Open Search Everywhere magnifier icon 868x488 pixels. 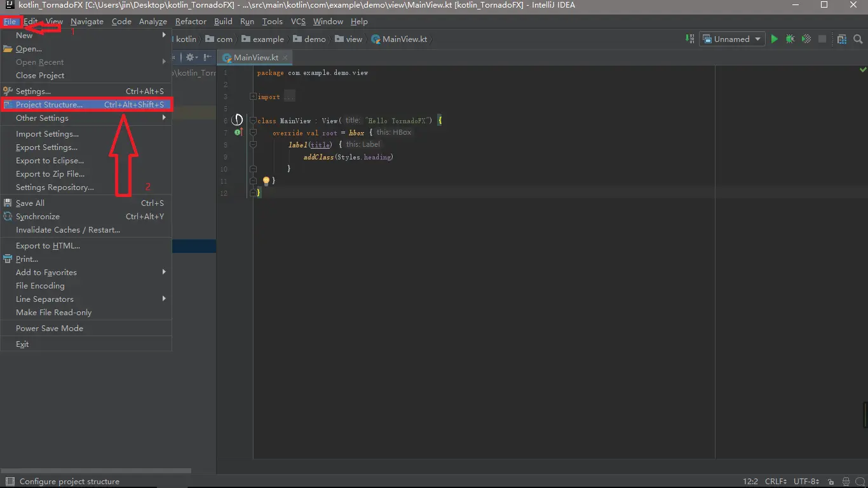(x=858, y=39)
